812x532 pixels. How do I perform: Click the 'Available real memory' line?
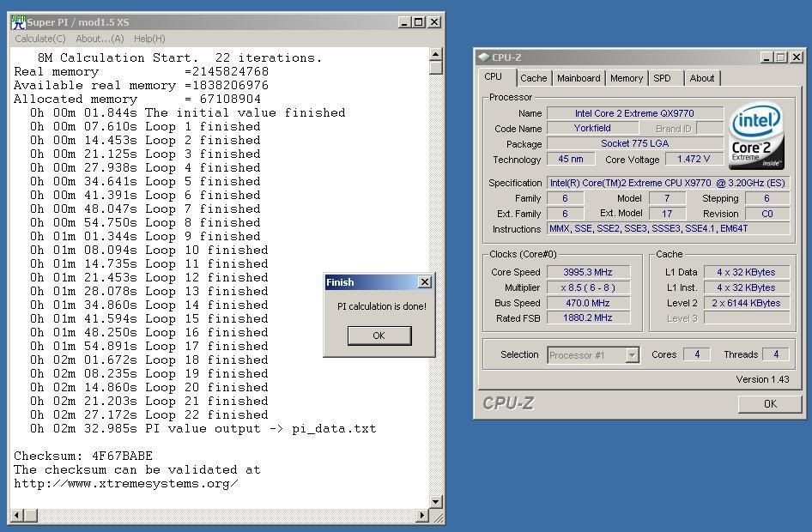point(142,86)
